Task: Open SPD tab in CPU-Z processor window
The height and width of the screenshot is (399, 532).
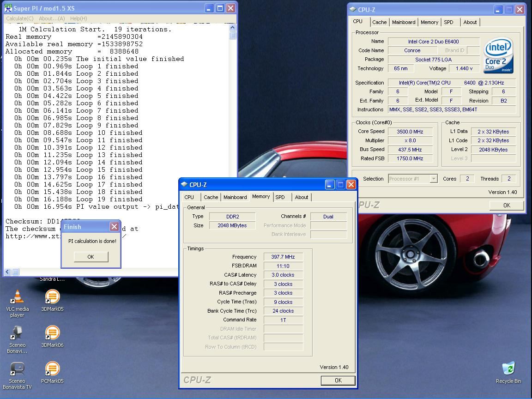Action: click(448, 22)
